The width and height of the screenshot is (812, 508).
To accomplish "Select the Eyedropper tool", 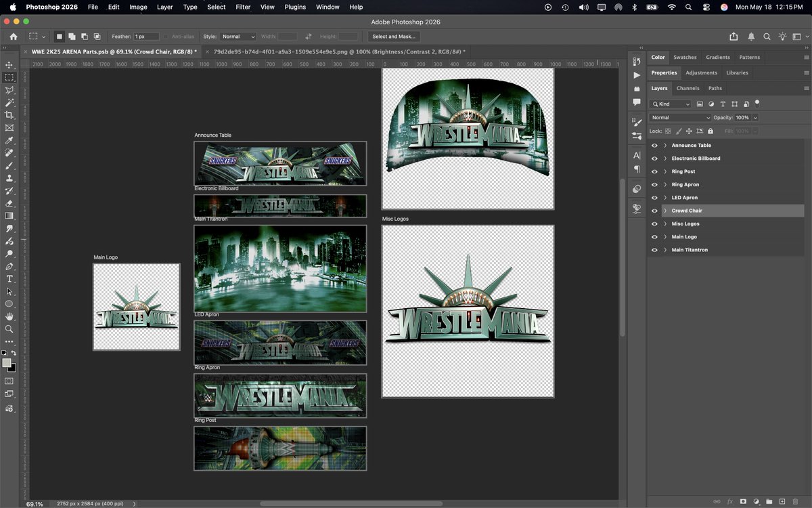I will click(9, 140).
